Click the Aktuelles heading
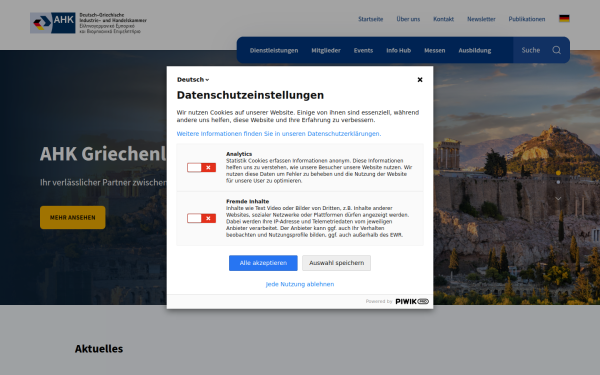Image resolution: width=600 pixels, height=375 pixels. coord(99,349)
